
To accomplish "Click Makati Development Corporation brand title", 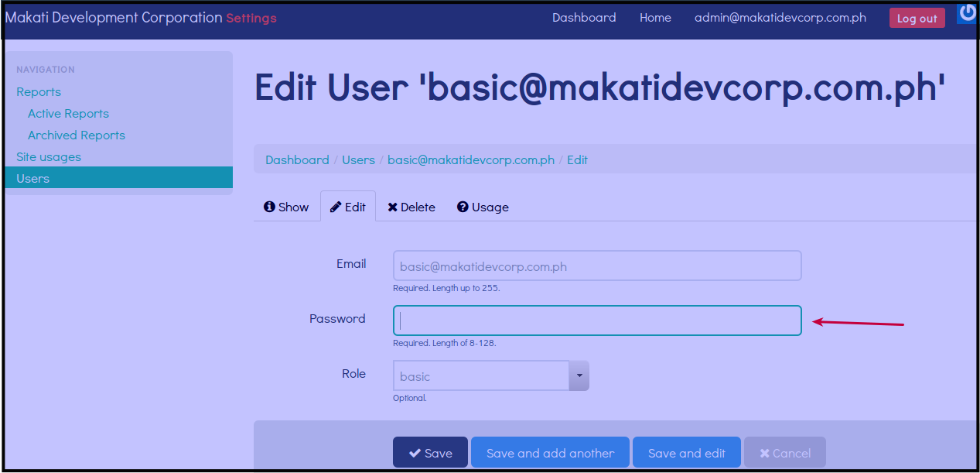I will (x=114, y=17).
